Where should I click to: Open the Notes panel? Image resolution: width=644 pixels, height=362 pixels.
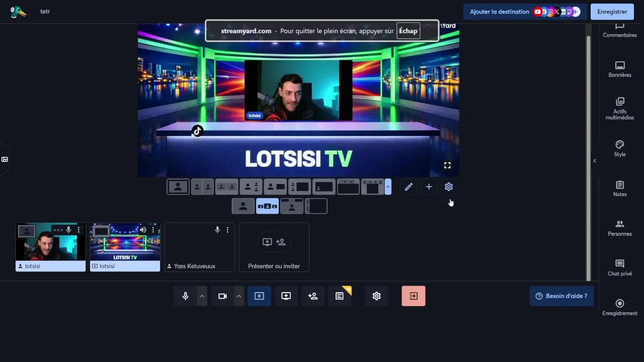(620, 189)
